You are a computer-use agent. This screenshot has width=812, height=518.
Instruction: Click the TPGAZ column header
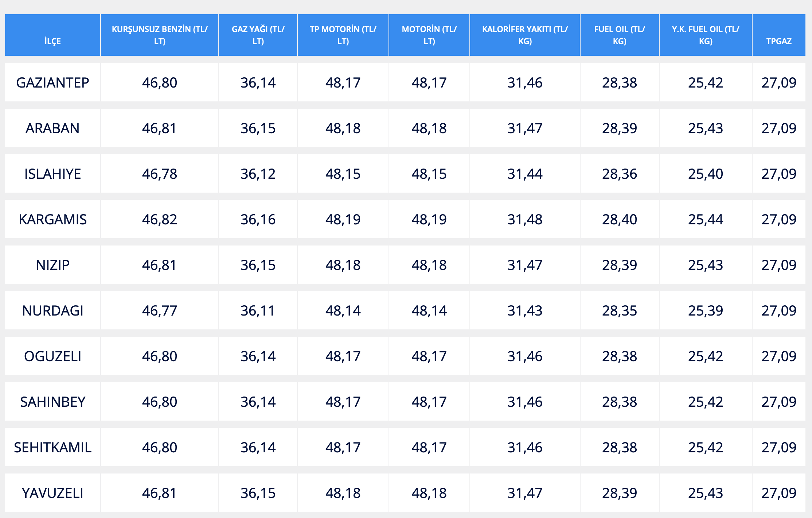pos(779,41)
